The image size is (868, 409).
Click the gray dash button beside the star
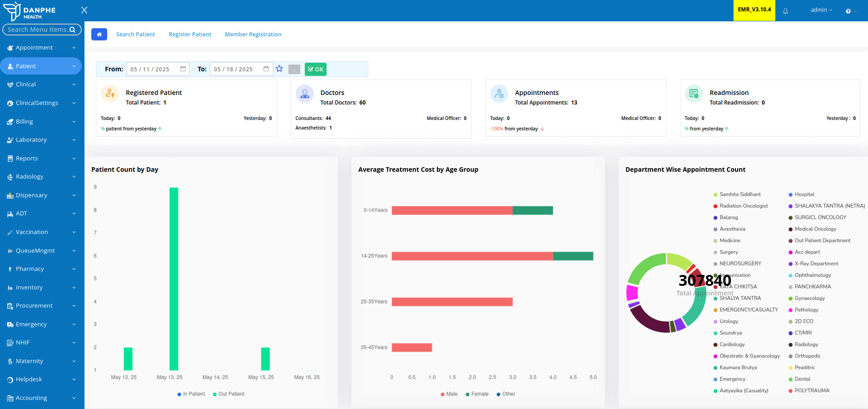click(x=294, y=69)
